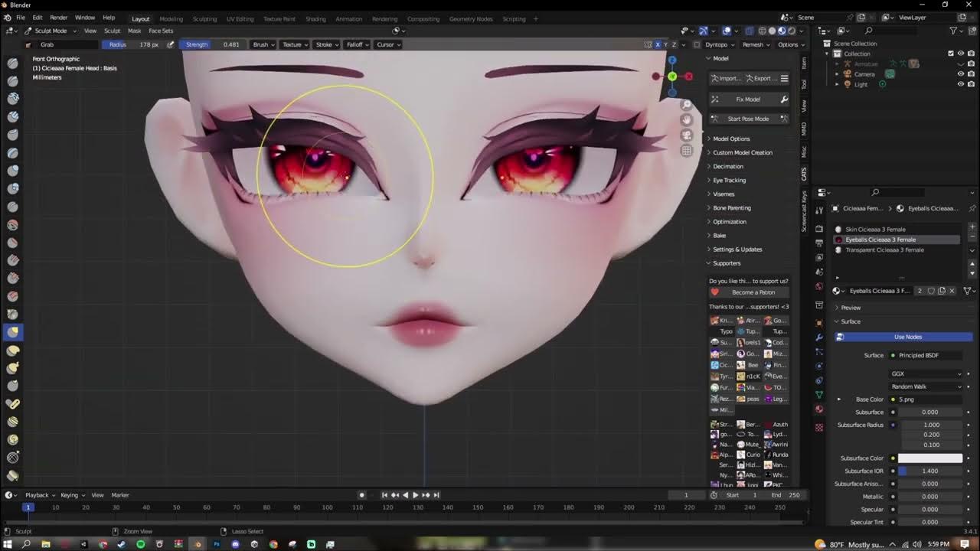Expand the Model Options panel
Screen dimensions: 980x551
tap(731, 139)
